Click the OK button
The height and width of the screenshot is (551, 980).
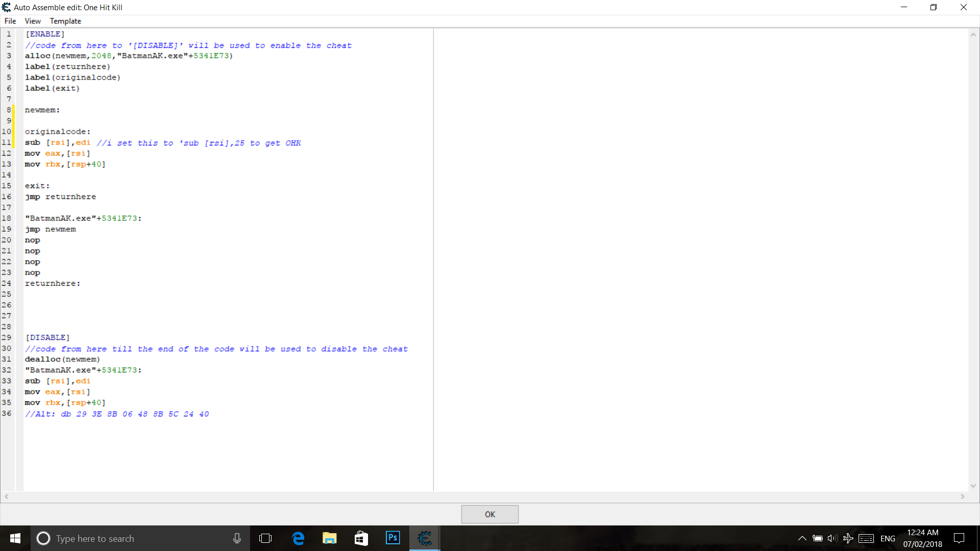(489, 514)
